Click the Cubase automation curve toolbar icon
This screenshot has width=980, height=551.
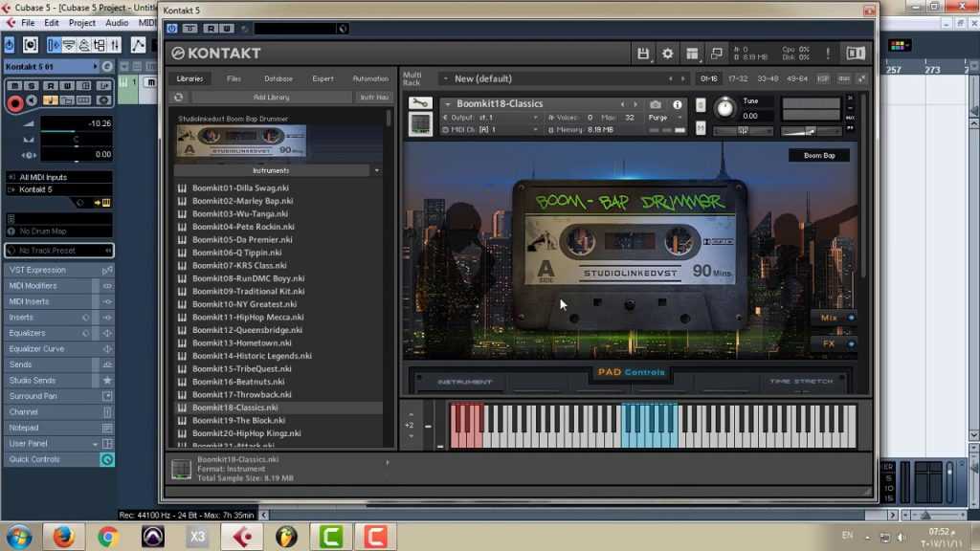[138, 45]
